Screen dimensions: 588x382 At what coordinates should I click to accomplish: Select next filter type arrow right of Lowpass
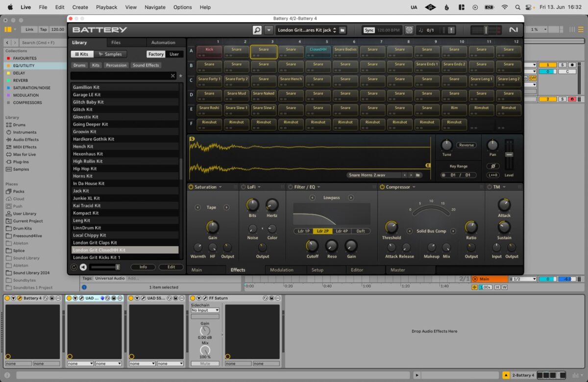pyautogui.click(x=351, y=198)
